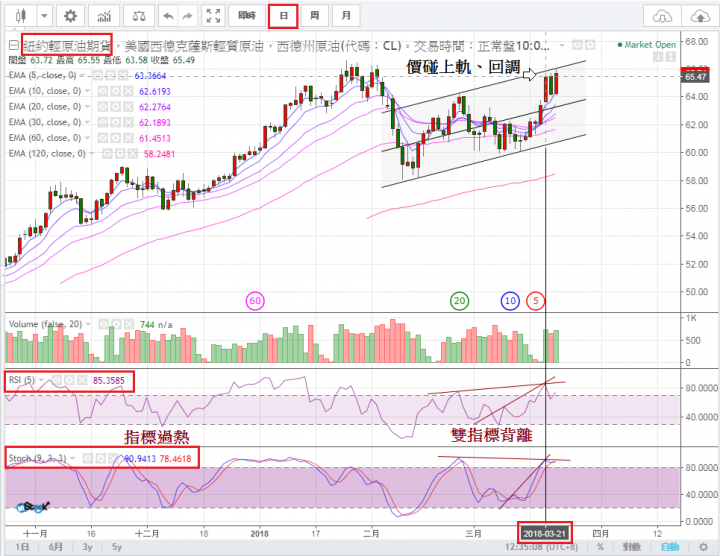Hide the EMA 120 indicator
The height and width of the screenshot is (556, 720).
(108, 154)
